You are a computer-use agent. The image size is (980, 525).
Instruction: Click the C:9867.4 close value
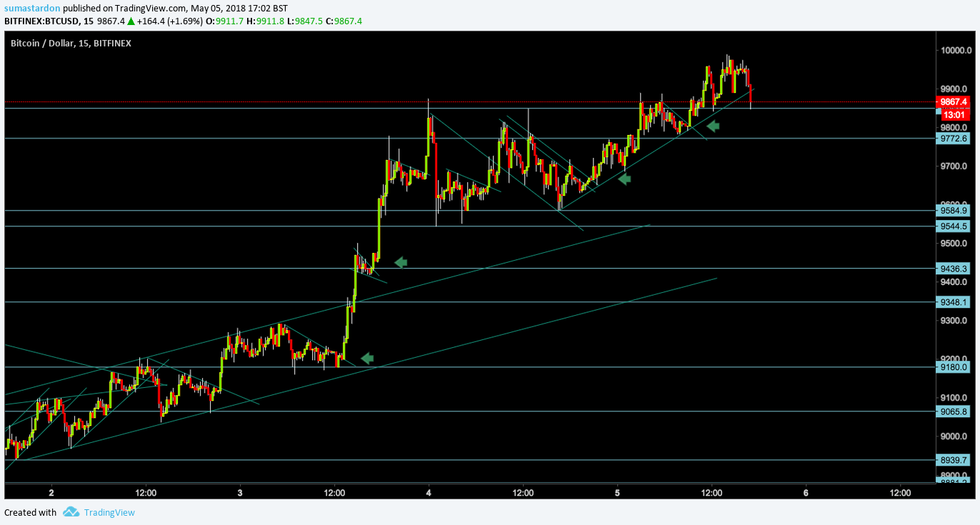pyautogui.click(x=344, y=21)
